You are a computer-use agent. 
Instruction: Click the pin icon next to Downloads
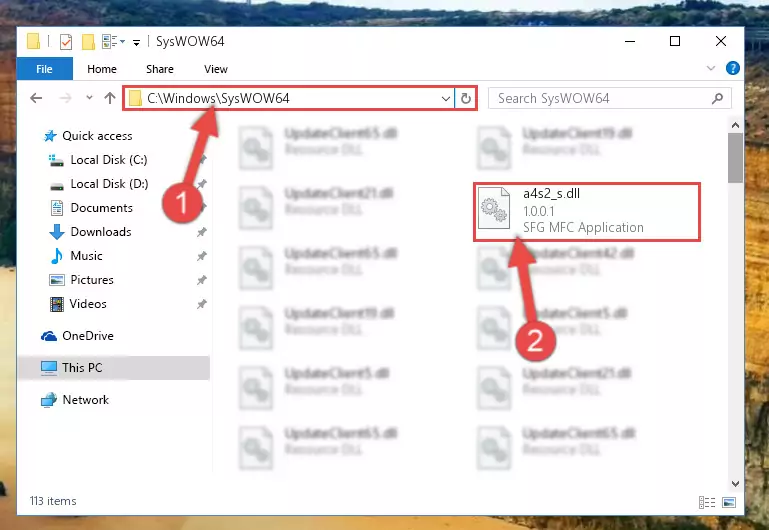202,232
